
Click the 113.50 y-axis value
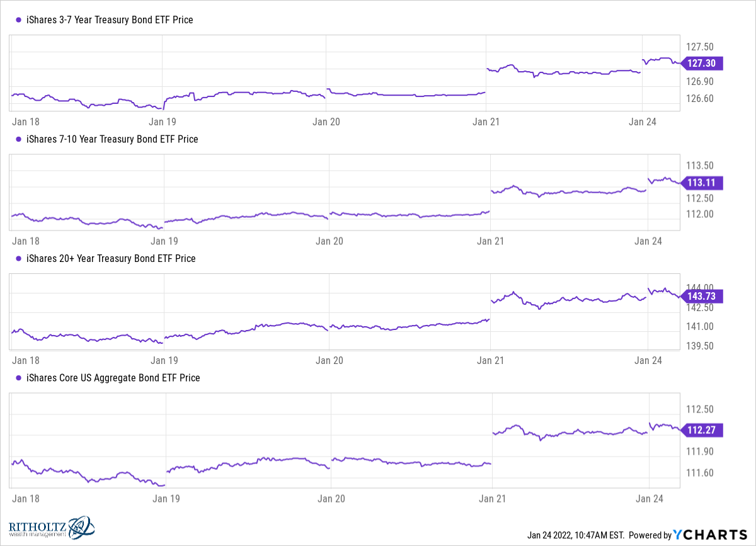click(x=699, y=166)
